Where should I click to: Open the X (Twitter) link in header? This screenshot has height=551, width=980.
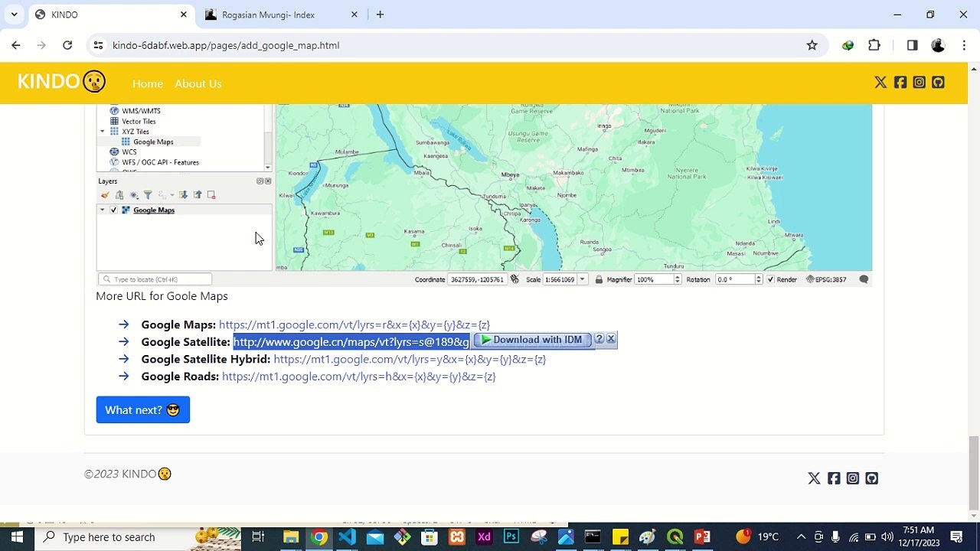880,83
